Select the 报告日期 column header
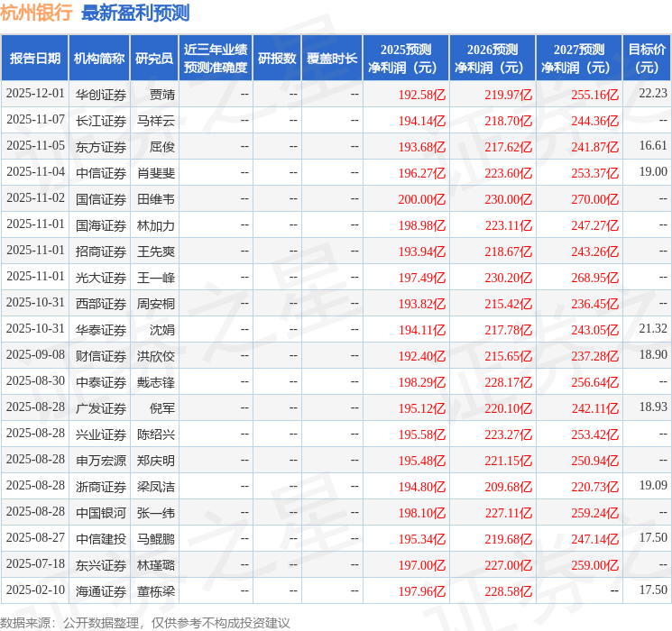672x631 pixels. 35,59
